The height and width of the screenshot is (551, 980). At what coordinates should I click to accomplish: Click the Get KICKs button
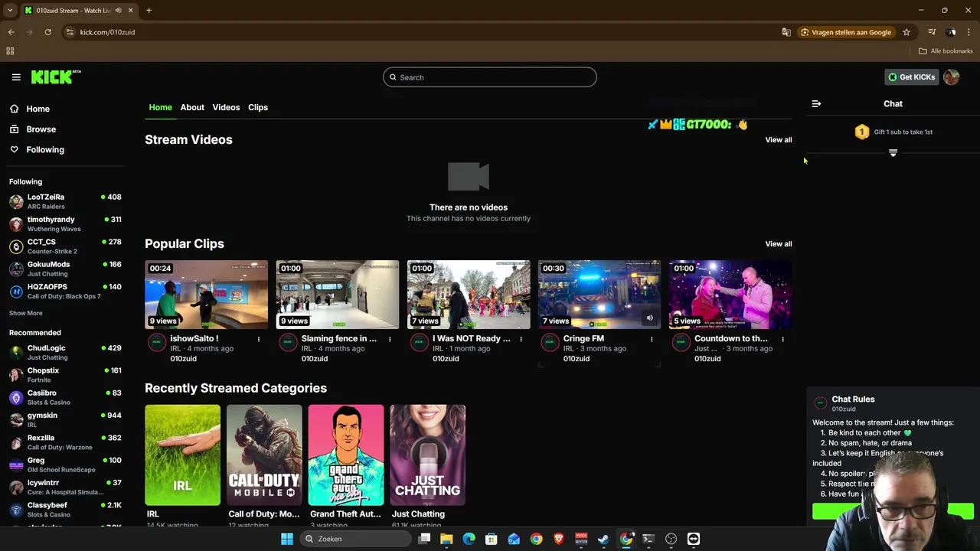pyautogui.click(x=911, y=77)
